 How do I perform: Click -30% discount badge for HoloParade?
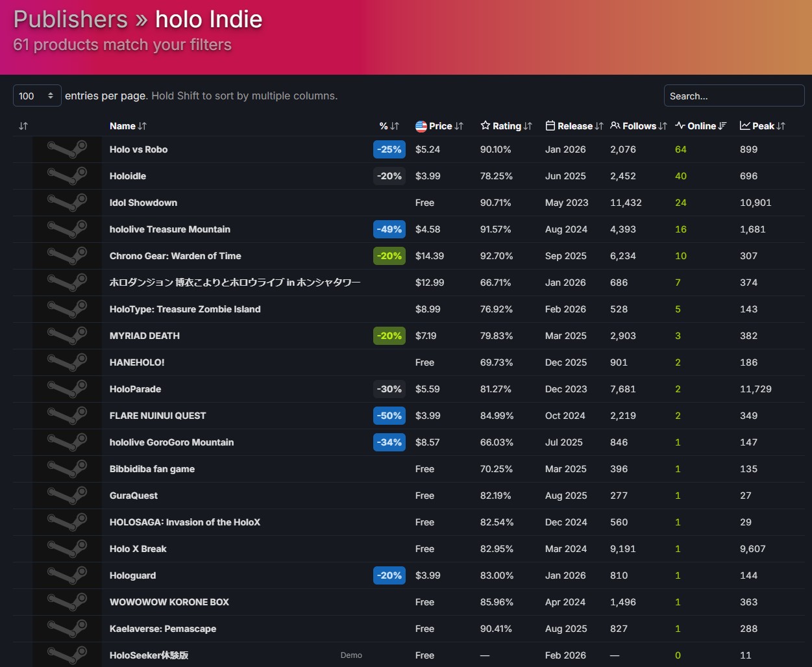(389, 389)
